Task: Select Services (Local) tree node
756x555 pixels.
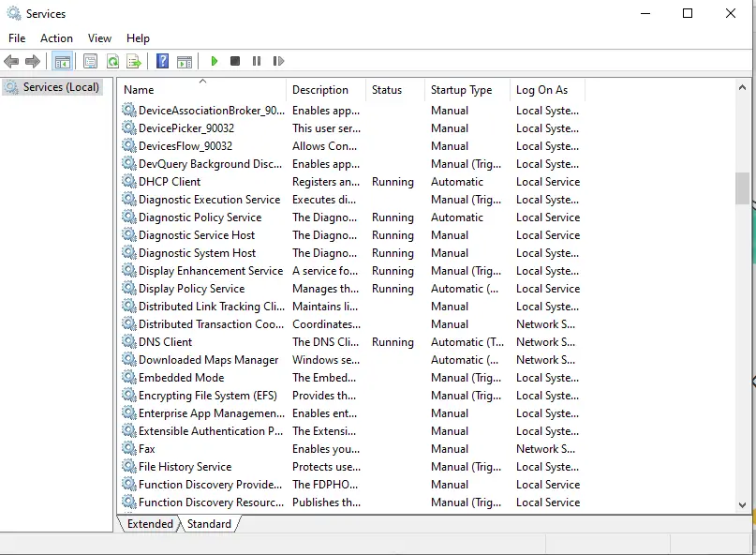Action: point(52,87)
